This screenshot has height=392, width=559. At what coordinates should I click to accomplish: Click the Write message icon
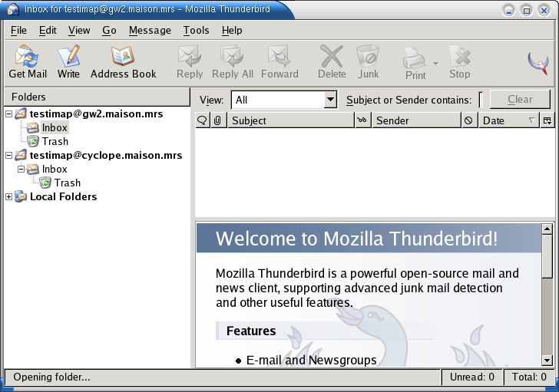click(68, 61)
